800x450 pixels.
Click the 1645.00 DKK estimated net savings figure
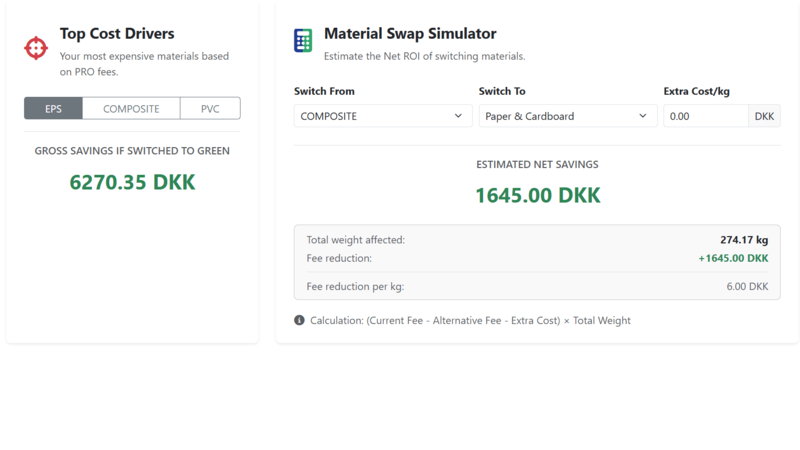tap(537, 195)
